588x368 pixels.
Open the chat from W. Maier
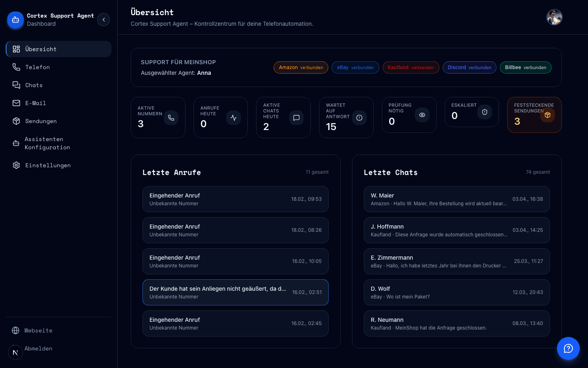[x=457, y=199]
